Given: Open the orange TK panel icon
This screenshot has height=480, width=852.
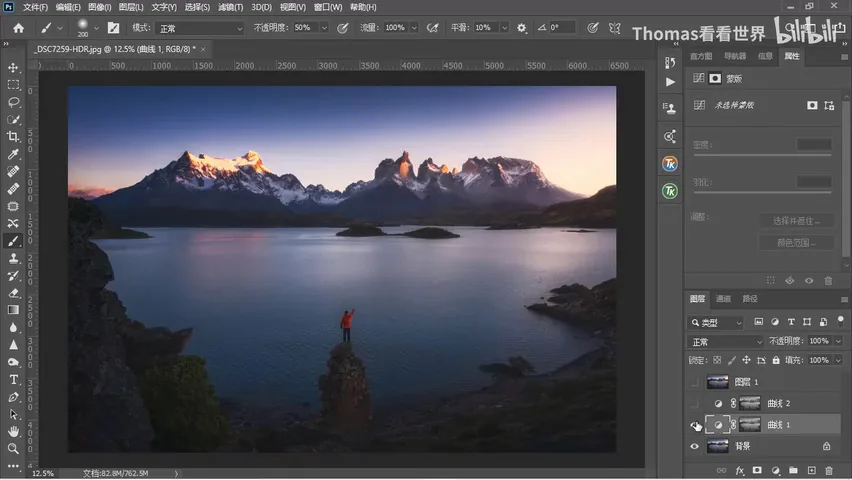Looking at the screenshot, I should click(x=669, y=164).
